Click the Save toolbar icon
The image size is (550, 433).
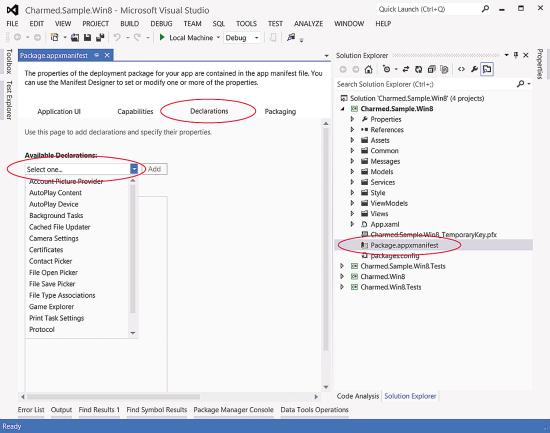point(87,37)
